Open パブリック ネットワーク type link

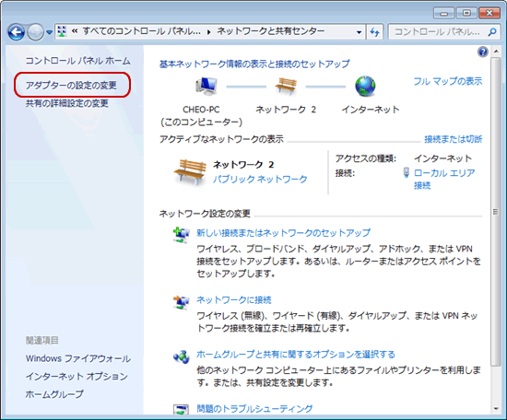click(x=260, y=179)
